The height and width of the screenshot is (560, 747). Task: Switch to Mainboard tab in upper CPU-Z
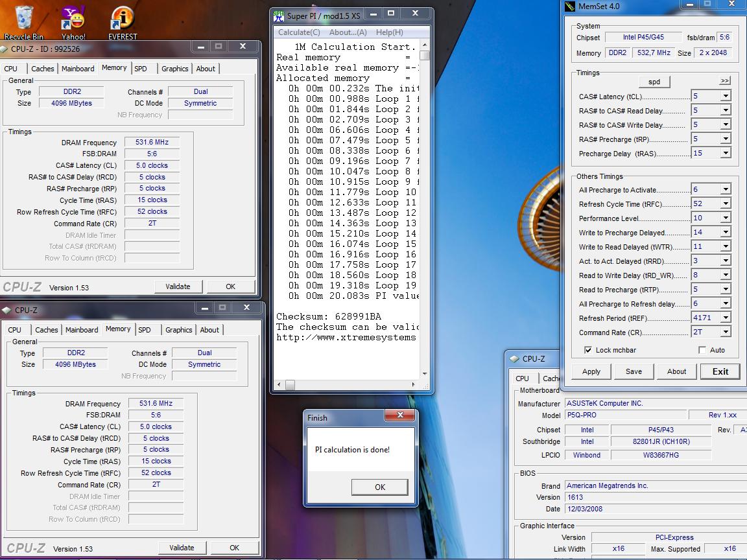coord(78,69)
